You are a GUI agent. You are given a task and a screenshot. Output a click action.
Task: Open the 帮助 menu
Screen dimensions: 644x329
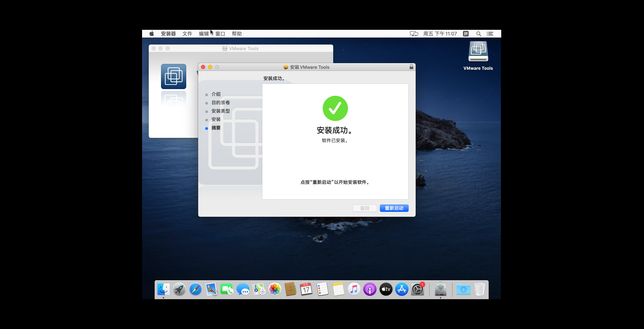click(237, 34)
